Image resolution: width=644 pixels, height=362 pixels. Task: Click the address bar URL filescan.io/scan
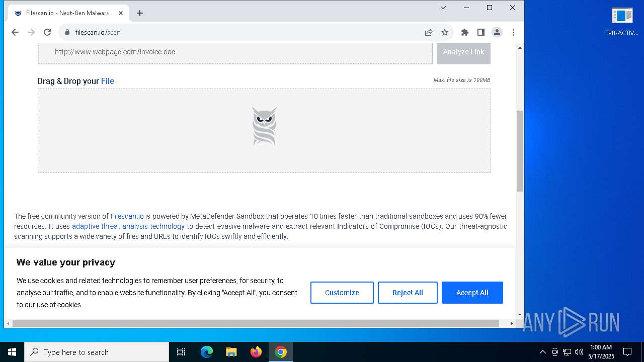(98, 32)
